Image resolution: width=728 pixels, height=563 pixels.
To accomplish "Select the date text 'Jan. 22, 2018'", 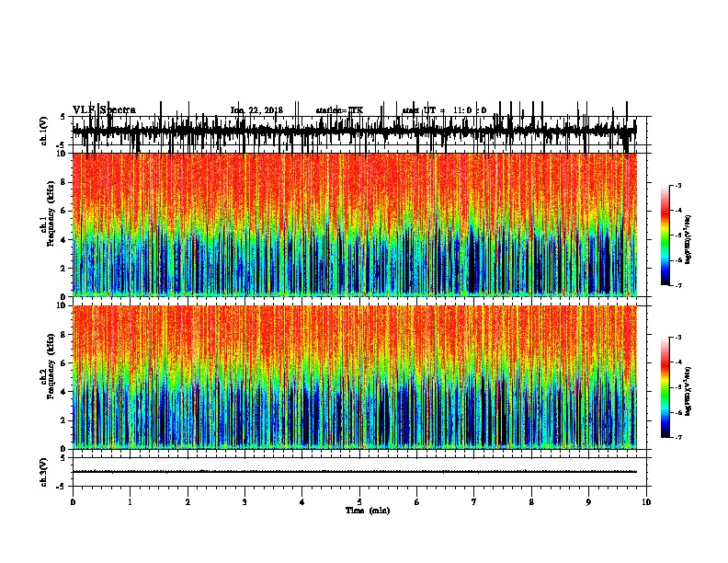I will [x=256, y=110].
